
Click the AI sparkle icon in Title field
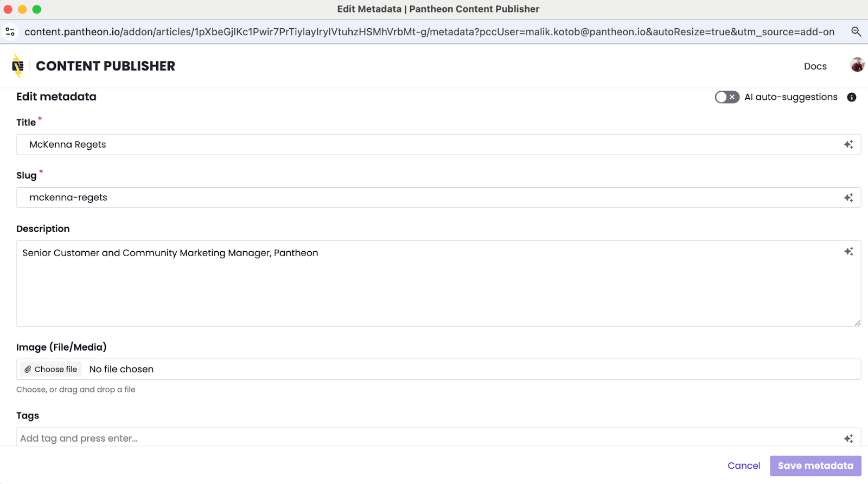(x=848, y=144)
